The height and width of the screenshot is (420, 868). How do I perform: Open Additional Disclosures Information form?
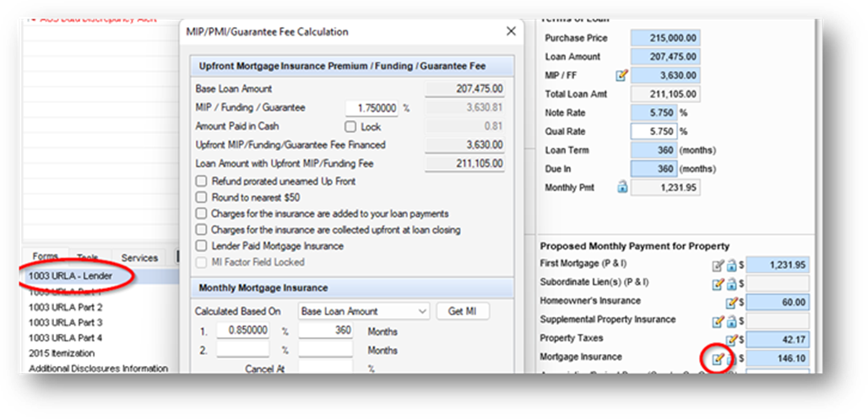point(99,368)
